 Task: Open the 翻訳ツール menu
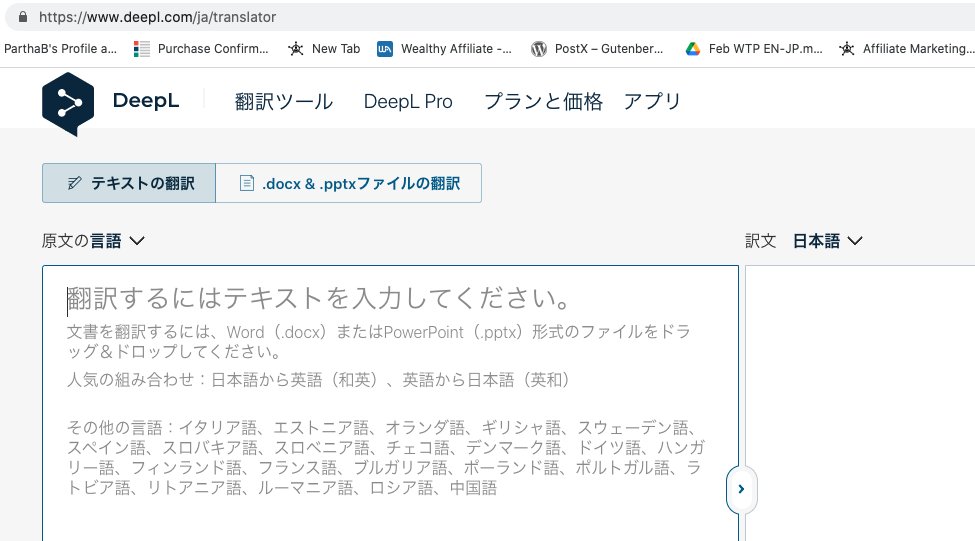tap(284, 101)
